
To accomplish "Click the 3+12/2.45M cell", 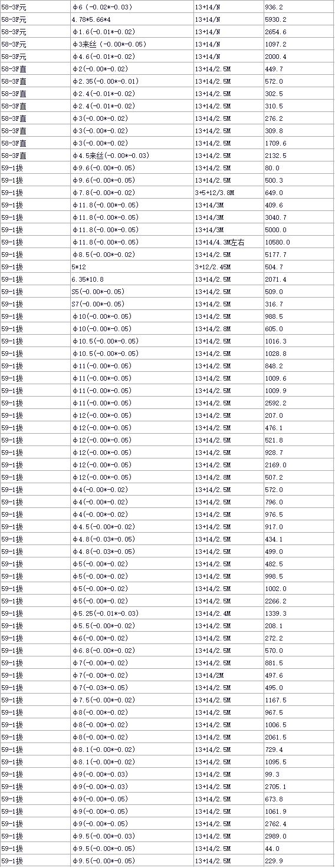I will point(228,267).
